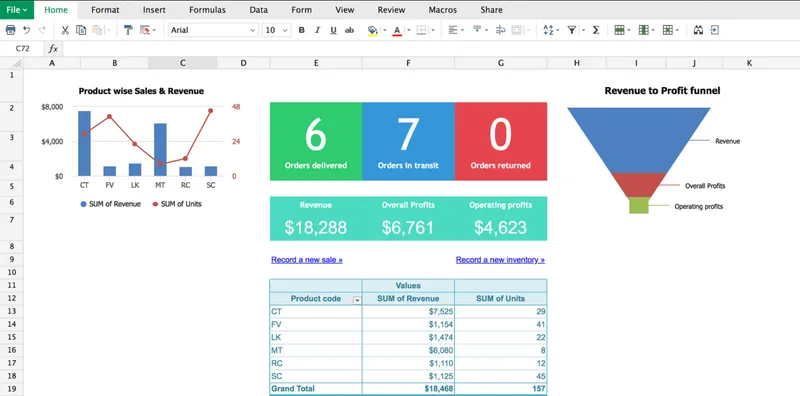Click the merge cells icon

click(516, 30)
